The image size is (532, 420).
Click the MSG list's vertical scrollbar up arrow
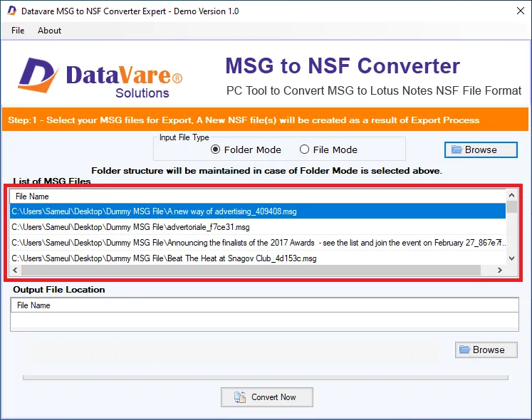[x=511, y=195]
